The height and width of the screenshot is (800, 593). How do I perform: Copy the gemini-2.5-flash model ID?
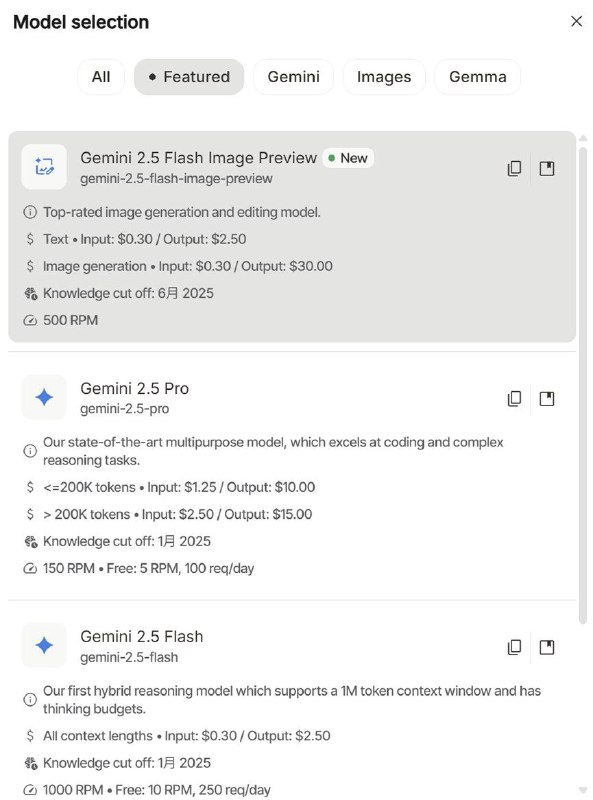pos(515,647)
